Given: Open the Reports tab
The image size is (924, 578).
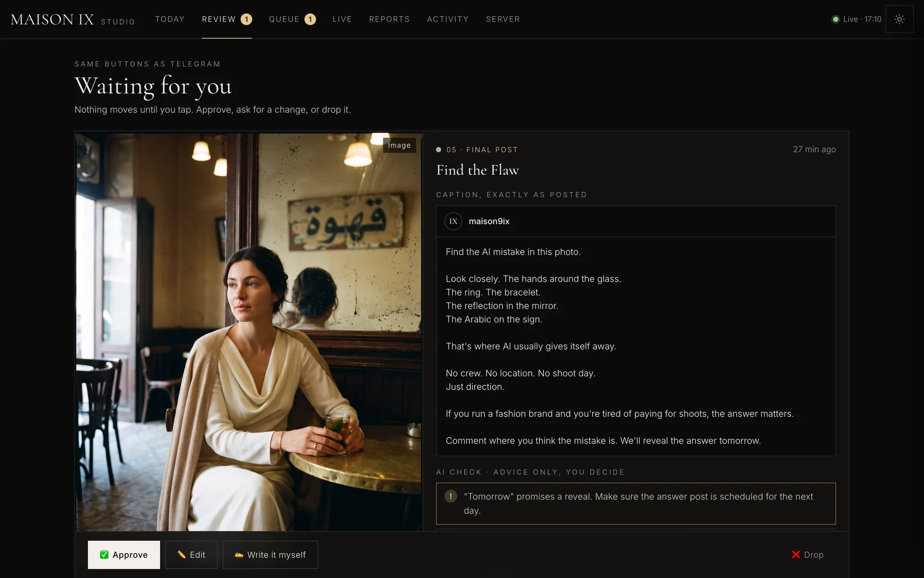Looking at the screenshot, I should pyautogui.click(x=389, y=19).
